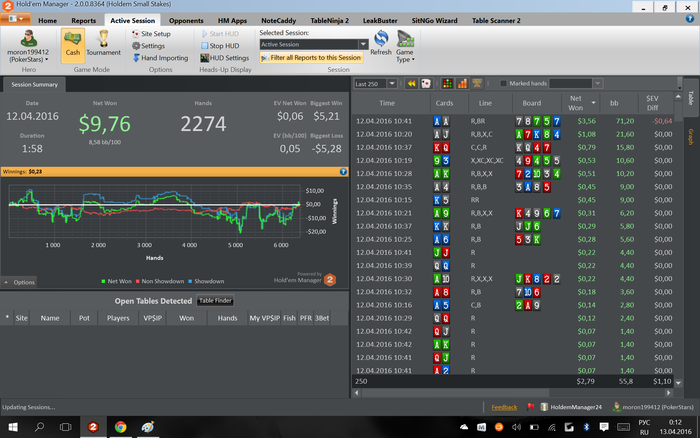
Task: Toggle Filter all Reports to this Session
Action: click(x=311, y=58)
